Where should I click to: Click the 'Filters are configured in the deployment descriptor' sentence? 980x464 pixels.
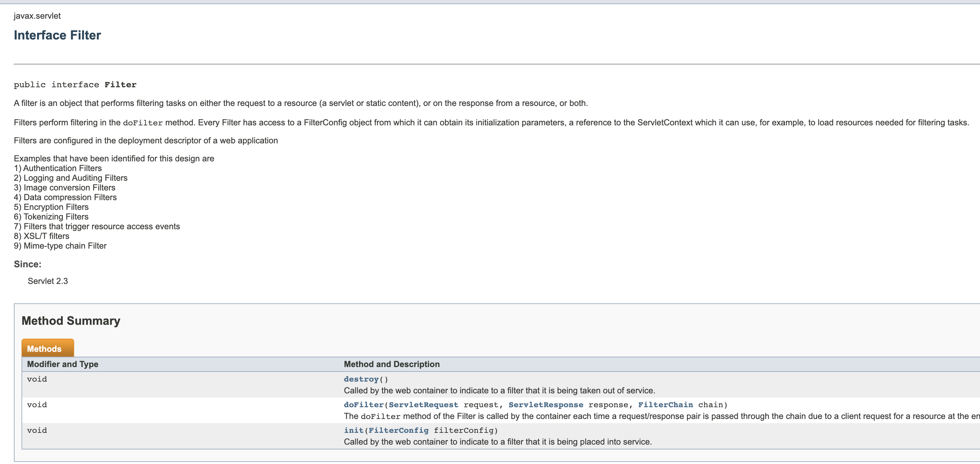(x=146, y=141)
